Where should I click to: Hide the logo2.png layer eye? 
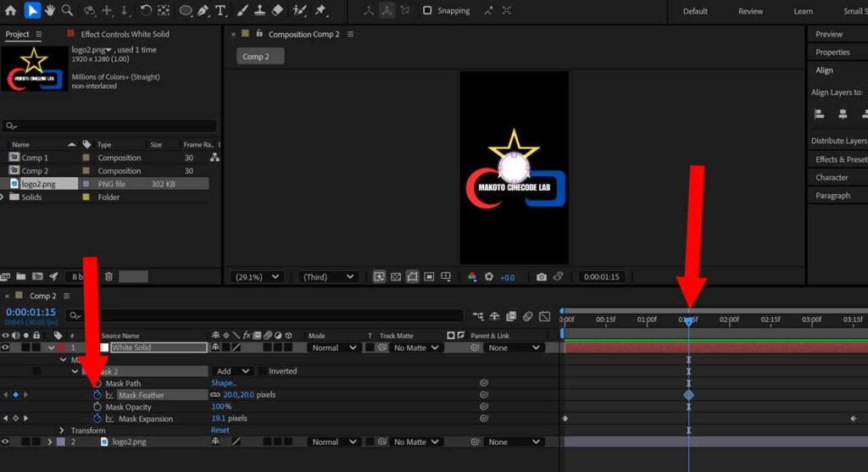[x=6, y=441]
